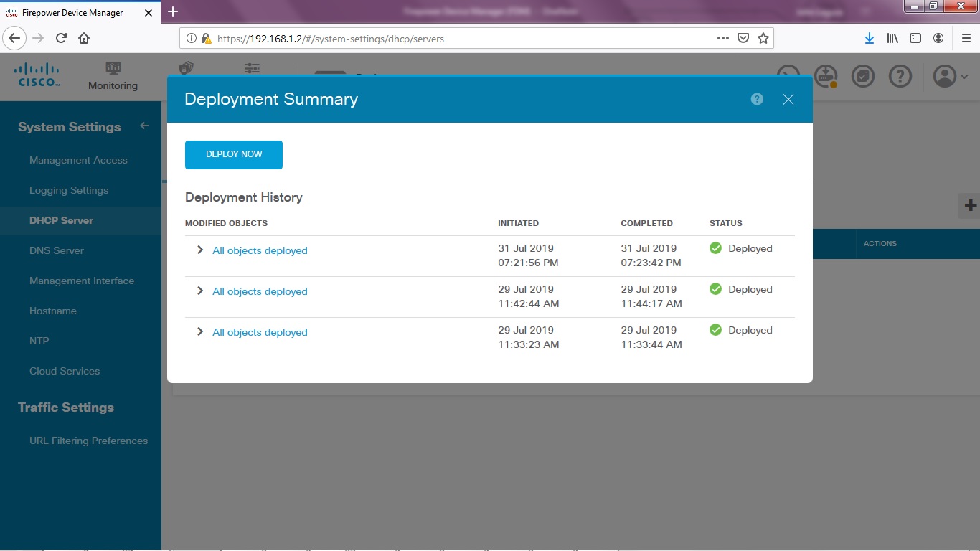Expand the 31 Jul deployment entry

pyautogui.click(x=199, y=250)
